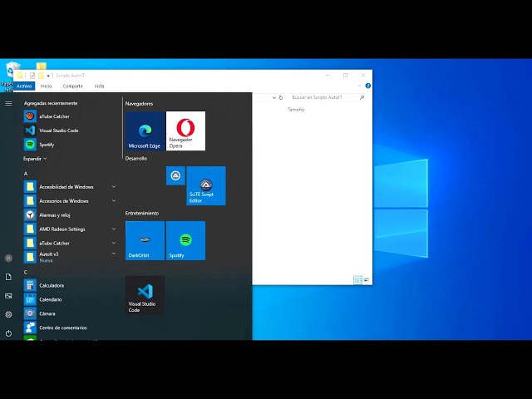Click the letter C index header
The image size is (532, 399).
[26, 272]
